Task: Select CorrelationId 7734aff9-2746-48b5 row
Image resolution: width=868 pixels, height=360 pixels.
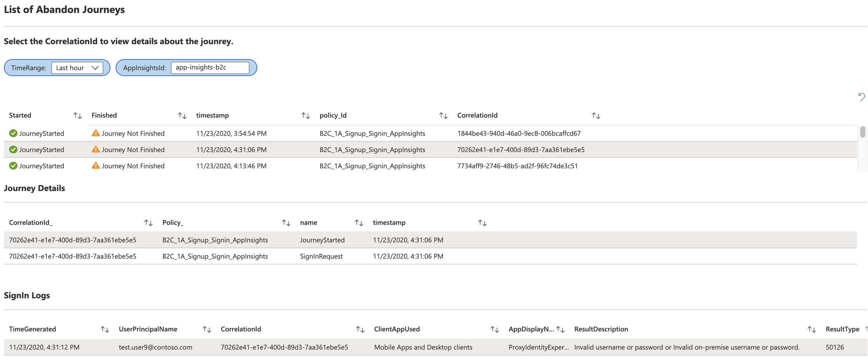Action: click(517, 166)
